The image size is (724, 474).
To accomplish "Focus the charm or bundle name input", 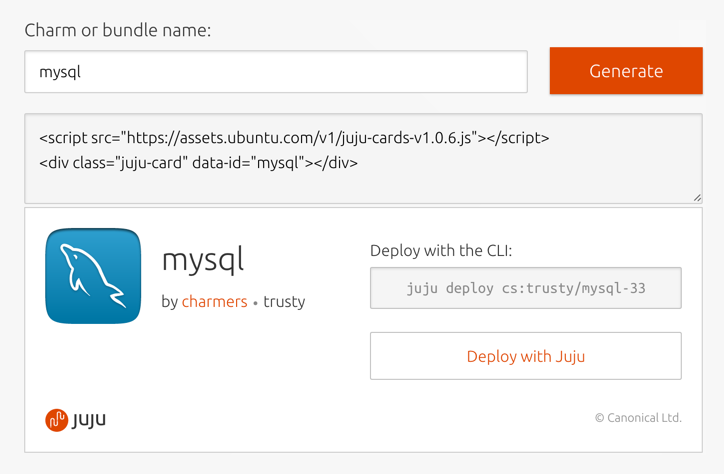I will (276, 72).
